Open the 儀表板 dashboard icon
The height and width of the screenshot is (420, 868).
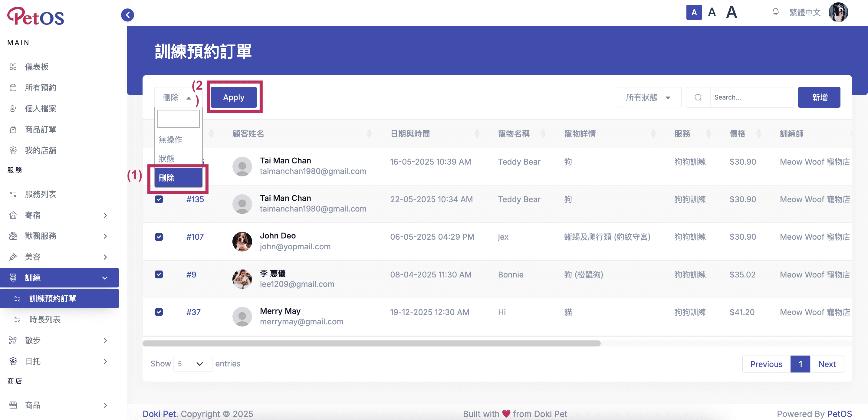click(x=13, y=67)
